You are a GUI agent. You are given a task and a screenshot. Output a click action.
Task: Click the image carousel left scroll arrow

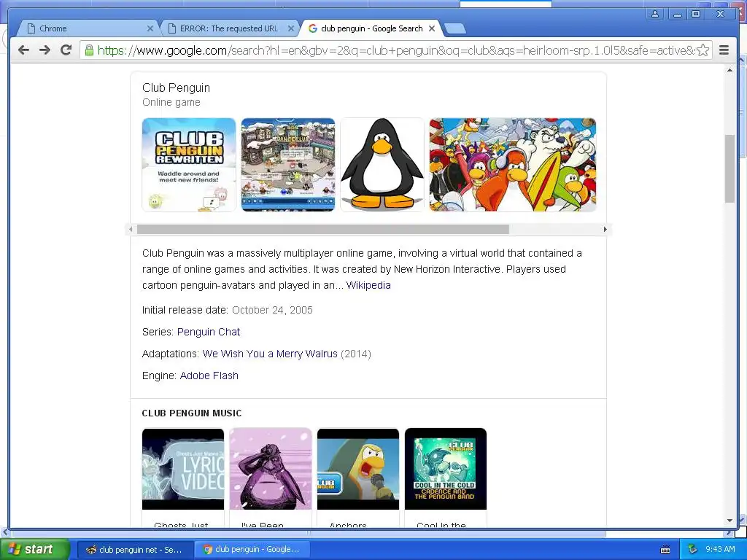[x=131, y=230]
